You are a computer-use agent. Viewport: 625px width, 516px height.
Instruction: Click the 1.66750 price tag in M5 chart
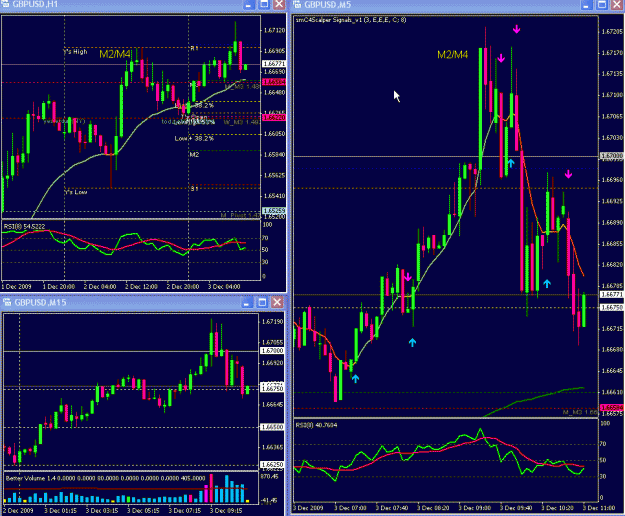[611, 308]
